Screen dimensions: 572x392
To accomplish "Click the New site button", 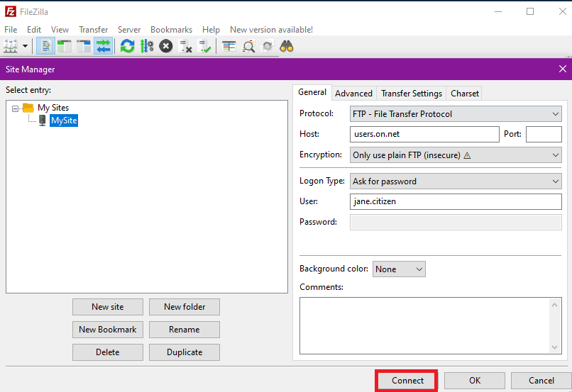I will tap(108, 307).
